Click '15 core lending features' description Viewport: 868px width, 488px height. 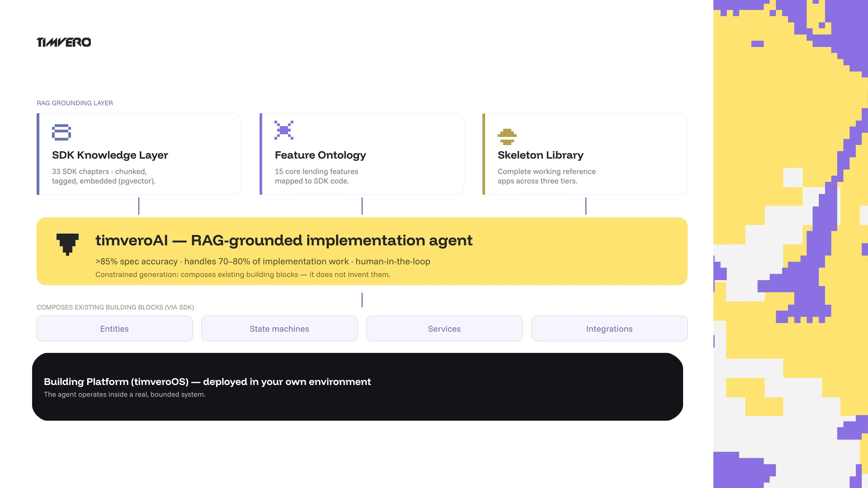point(316,176)
